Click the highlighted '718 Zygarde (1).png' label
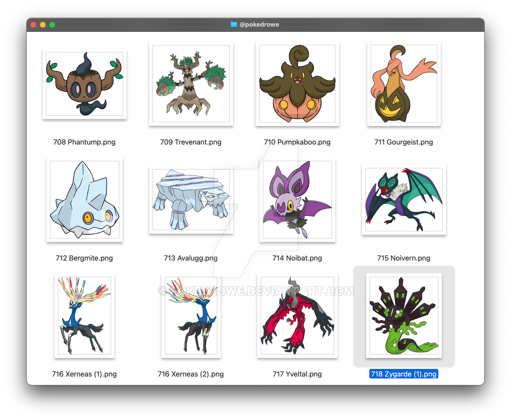 pos(404,374)
